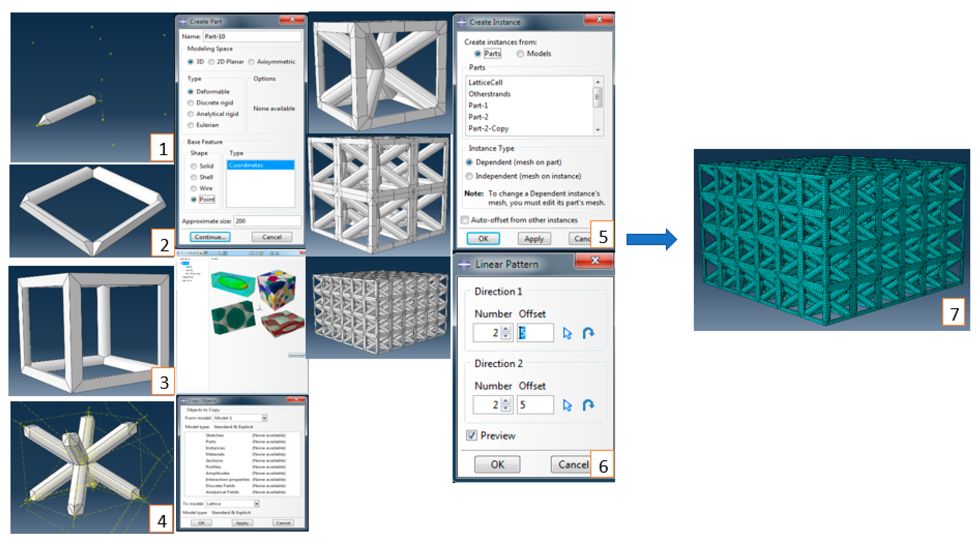Image resolution: width=980 pixels, height=544 pixels.
Task: Open the From model dropdown
Action: [264, 418]
